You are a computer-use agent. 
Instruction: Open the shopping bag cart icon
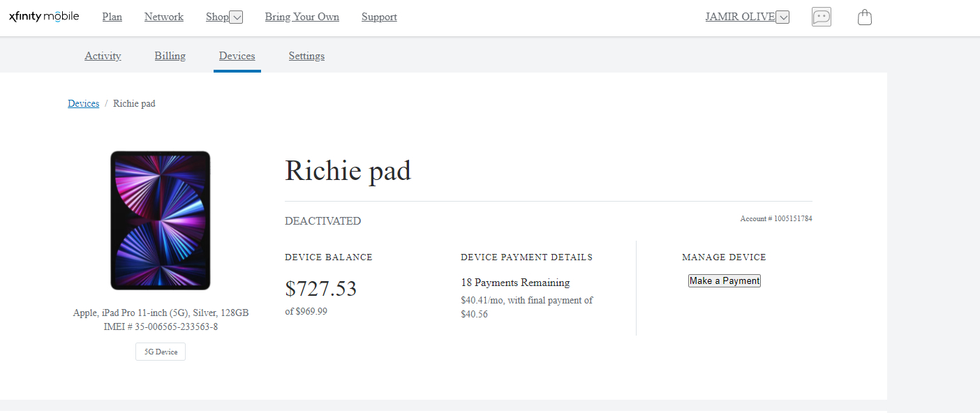point(865,17)
